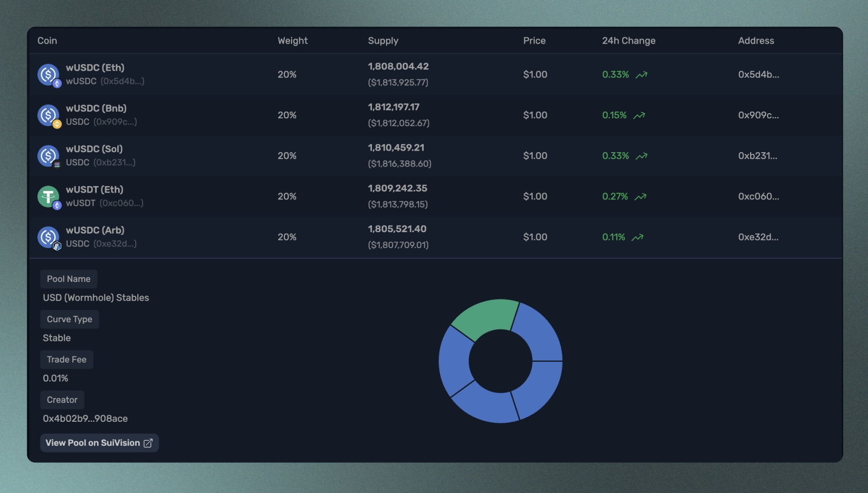
Task: Click the Pool Name label tag
Action: click(x=69, y=279)
